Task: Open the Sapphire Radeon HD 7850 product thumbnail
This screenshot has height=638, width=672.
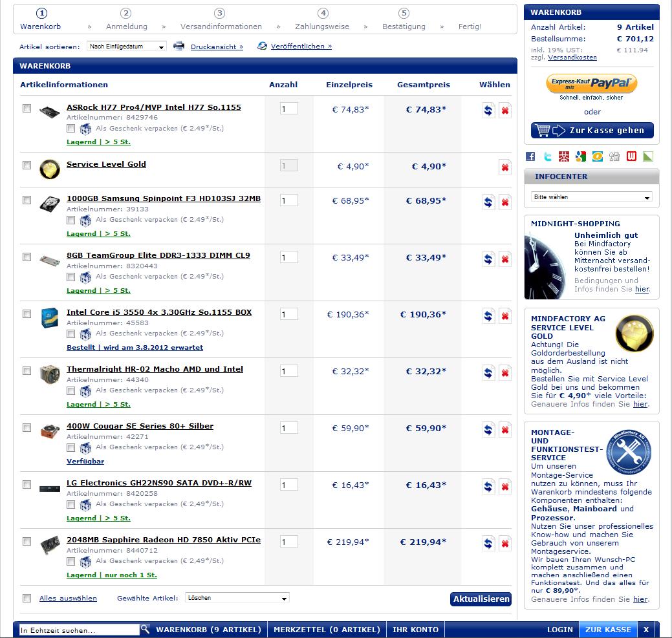Action: (x=50, y=545)
